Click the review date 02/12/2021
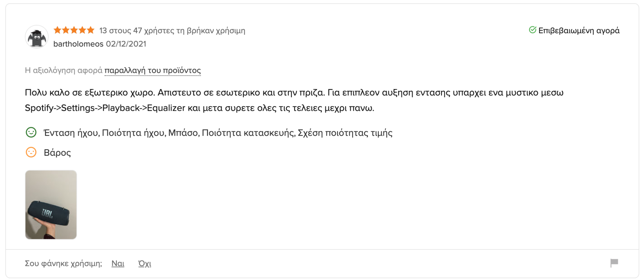 pyautogui.click(x=126, y=44)
